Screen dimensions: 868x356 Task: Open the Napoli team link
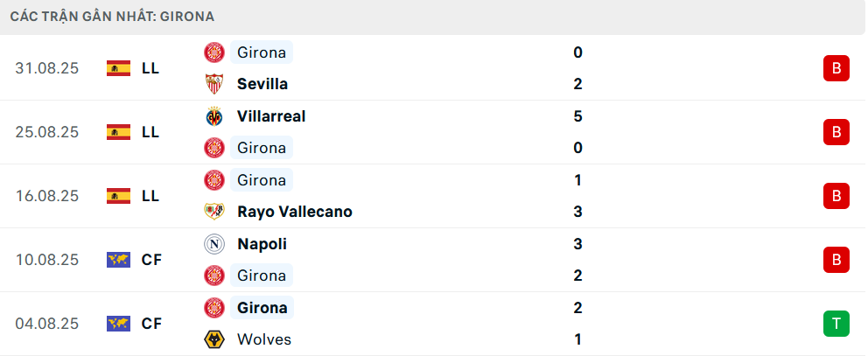pyautogui.click(x=262, y=244)
